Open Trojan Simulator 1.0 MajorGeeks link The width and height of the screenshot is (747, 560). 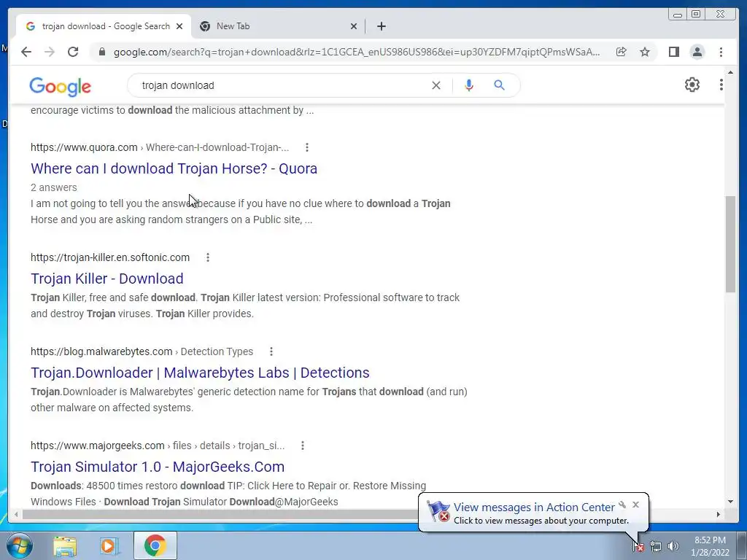[x=158, y=467]
